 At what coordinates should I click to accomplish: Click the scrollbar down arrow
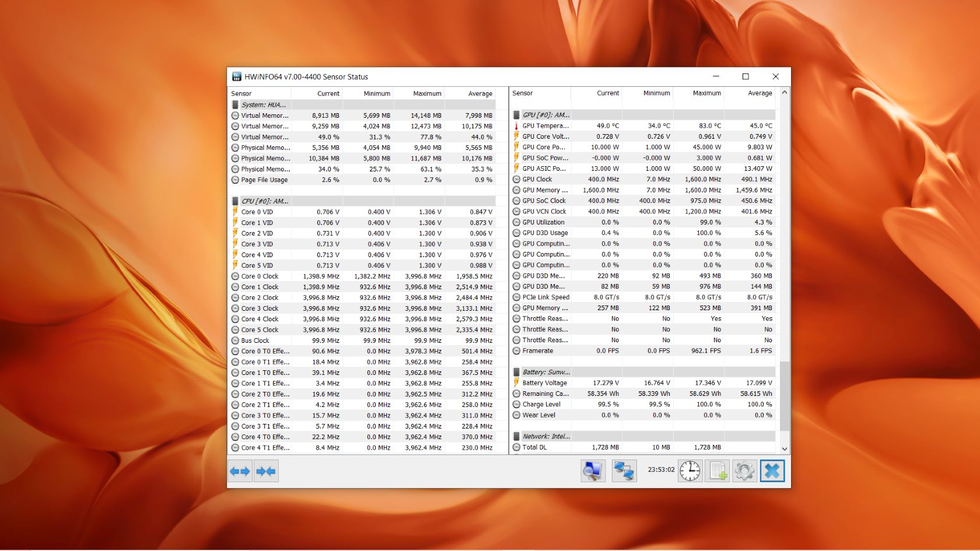(x=785, y=448)
